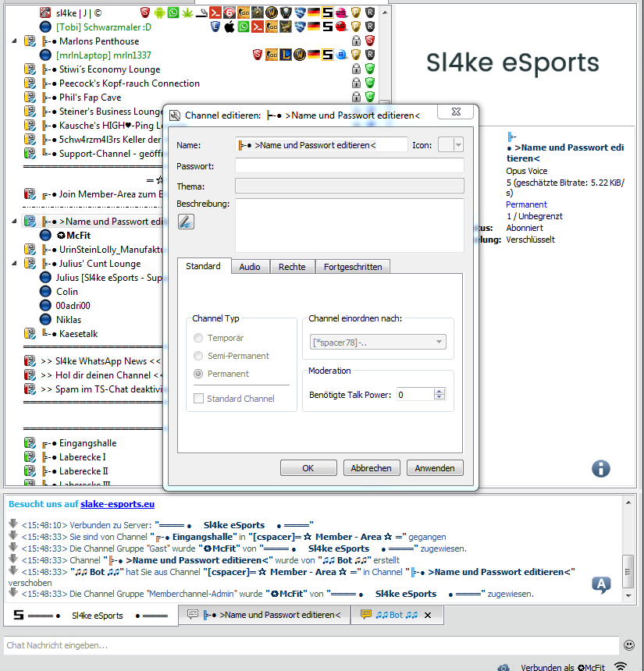Viewport: 644px width, 671px height.
Task: Open the description editor pencil icon
Action: (x=186, y=222)
